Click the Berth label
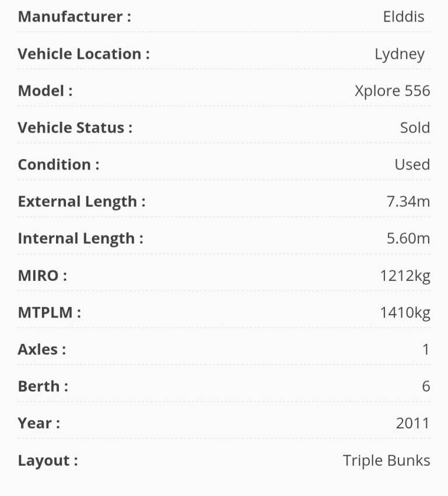Image resolution: width=448 pixels, height=496 pixels. point(43,386)
